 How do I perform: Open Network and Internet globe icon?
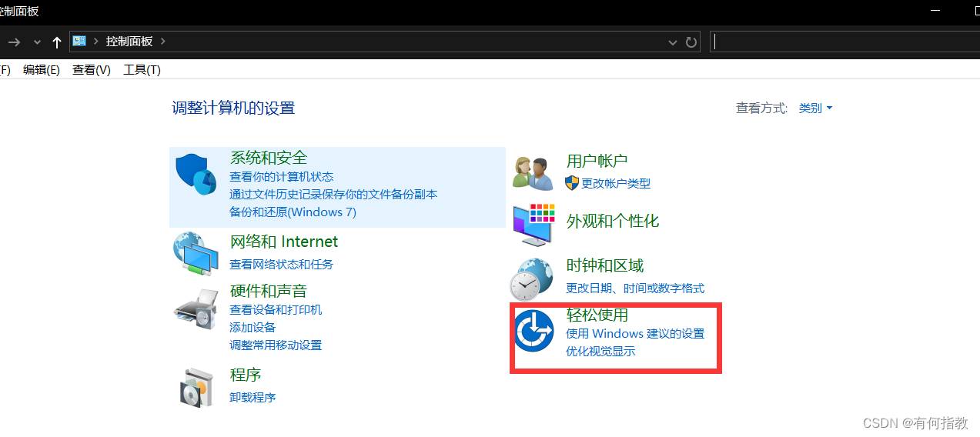coord(196,252)
